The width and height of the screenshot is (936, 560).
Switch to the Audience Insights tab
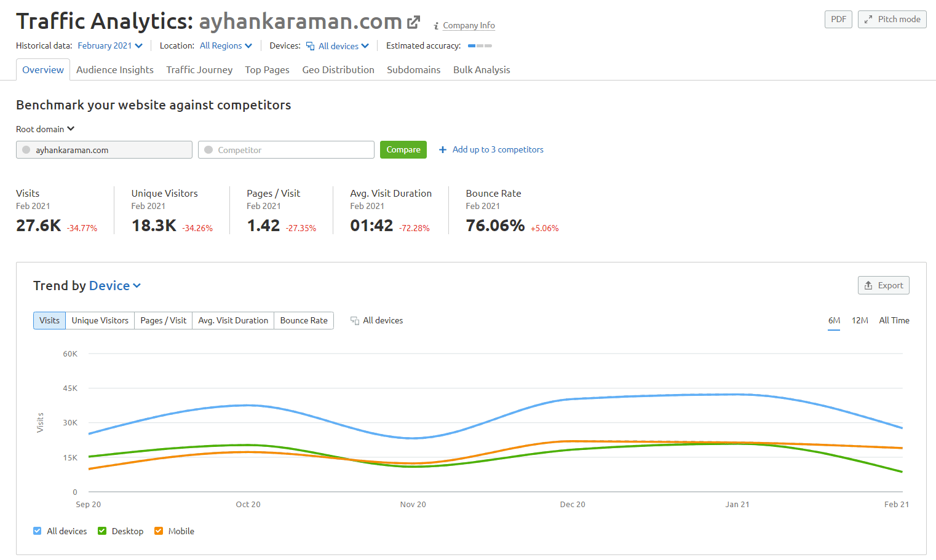tap(115, 70)
